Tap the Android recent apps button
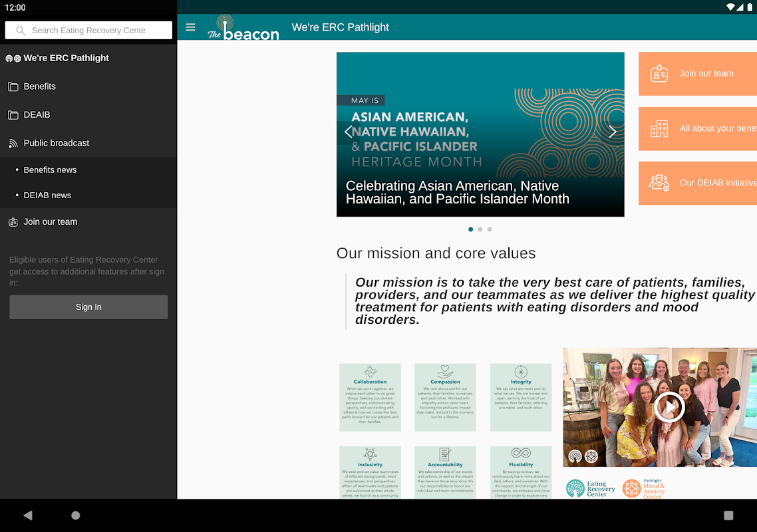Screen dimensions: 757x532 point(728,515)
